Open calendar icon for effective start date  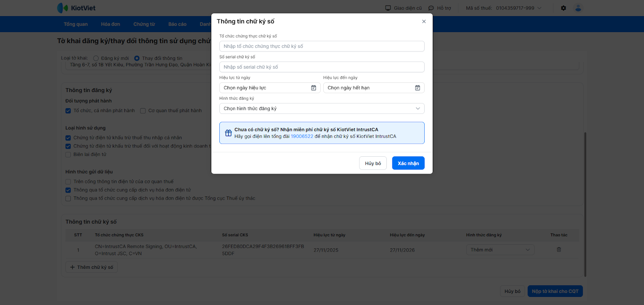(x=314, y=88)
